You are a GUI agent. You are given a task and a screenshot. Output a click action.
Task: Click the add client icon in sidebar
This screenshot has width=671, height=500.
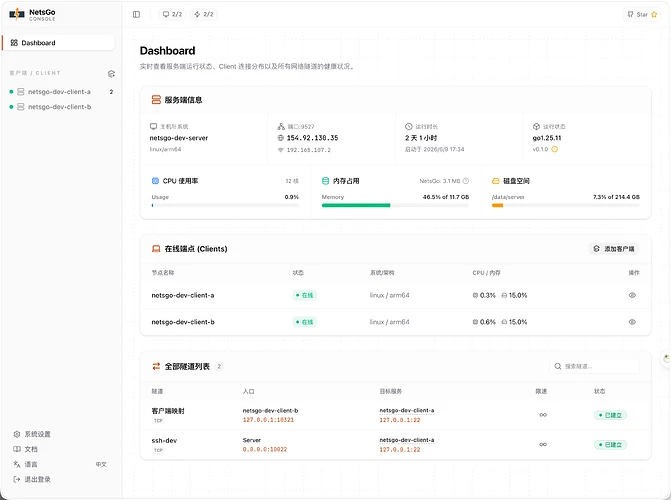[x=111, y=74]
